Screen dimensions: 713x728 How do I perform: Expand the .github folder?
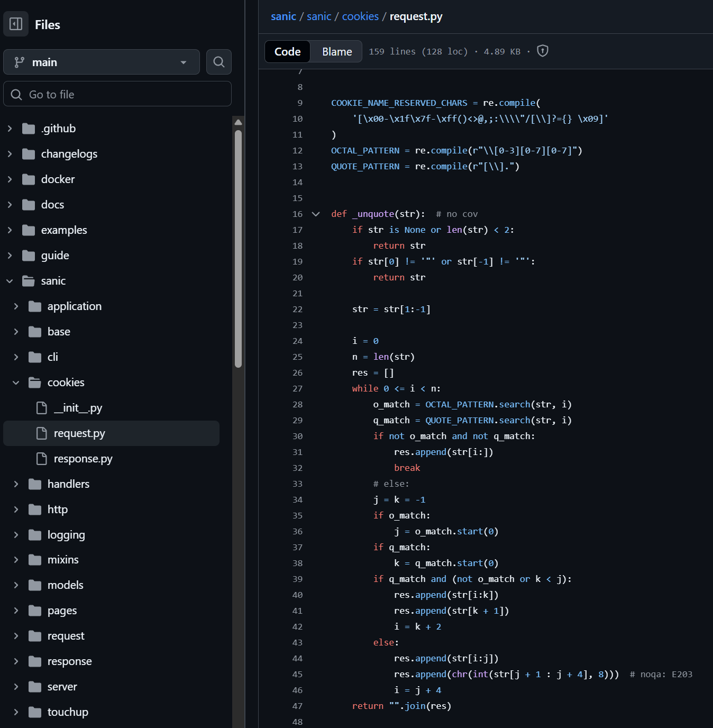10,129
